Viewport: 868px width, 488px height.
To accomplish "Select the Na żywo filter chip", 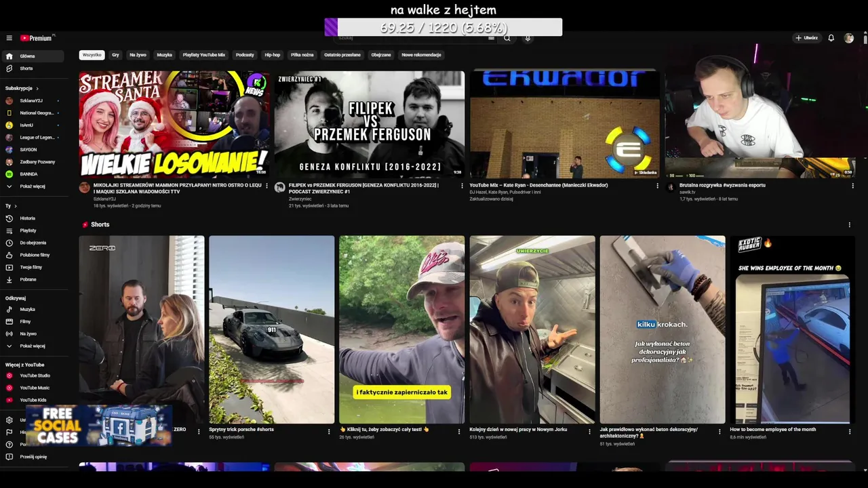I will [138, 55].
